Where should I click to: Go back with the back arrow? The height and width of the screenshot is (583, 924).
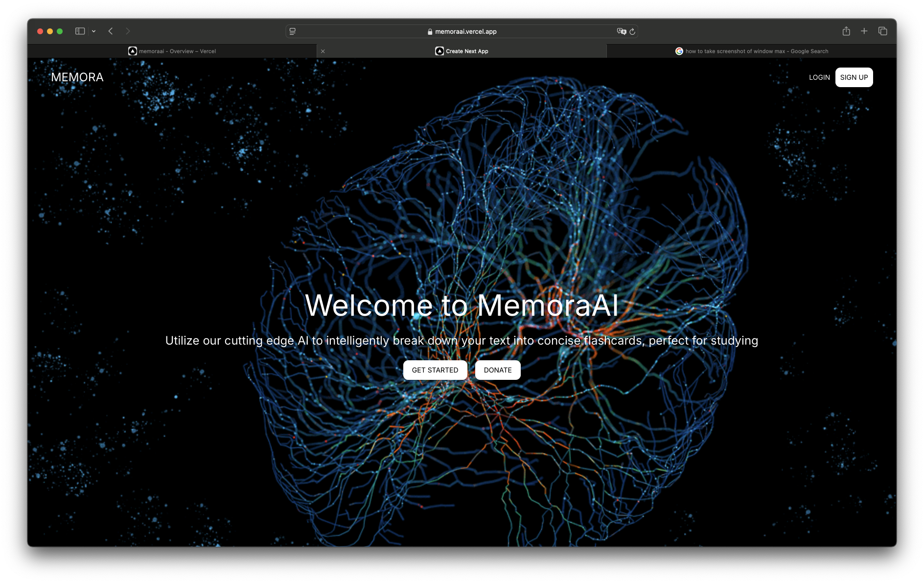pos(111,31)
